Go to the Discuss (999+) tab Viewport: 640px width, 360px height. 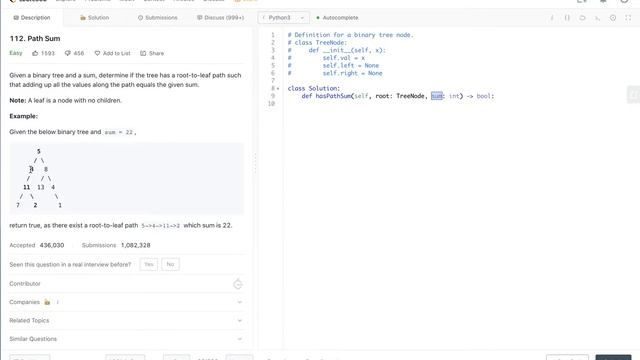[220, 18]
